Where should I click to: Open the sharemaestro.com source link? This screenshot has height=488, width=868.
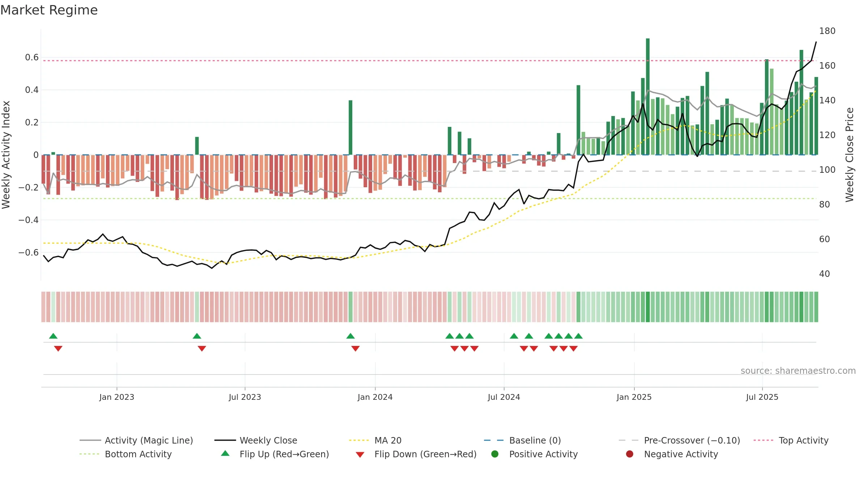pos(798,371)
